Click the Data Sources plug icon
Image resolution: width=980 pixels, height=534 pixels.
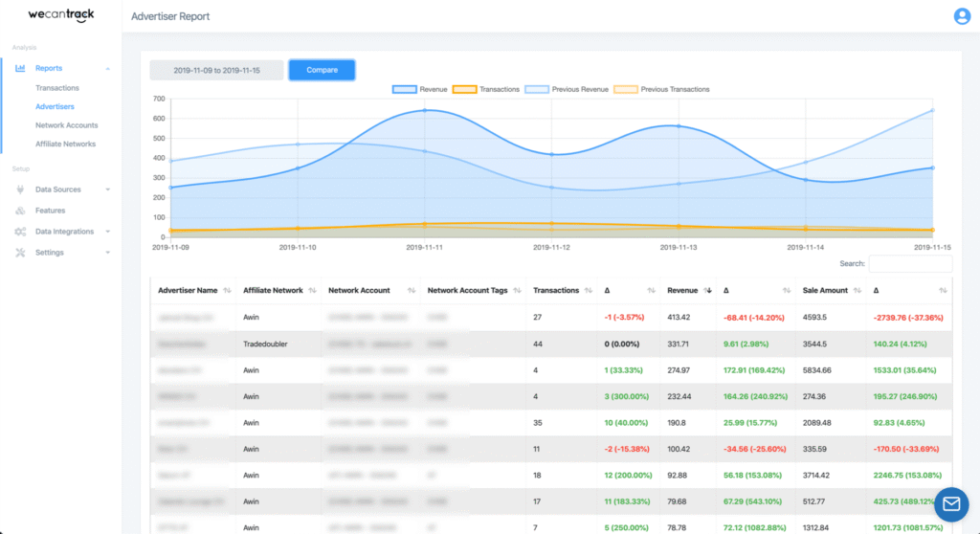[x=20, y=189]
